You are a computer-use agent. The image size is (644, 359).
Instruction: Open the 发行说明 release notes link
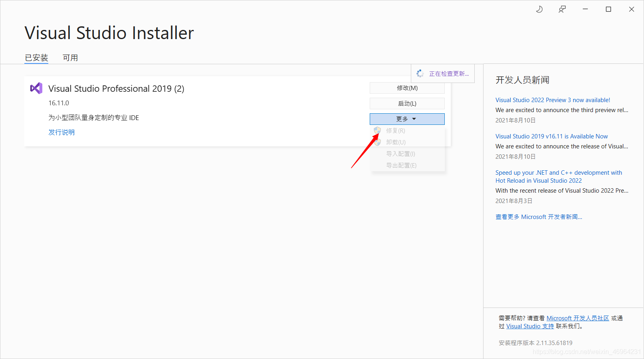(x=61, y=132)
